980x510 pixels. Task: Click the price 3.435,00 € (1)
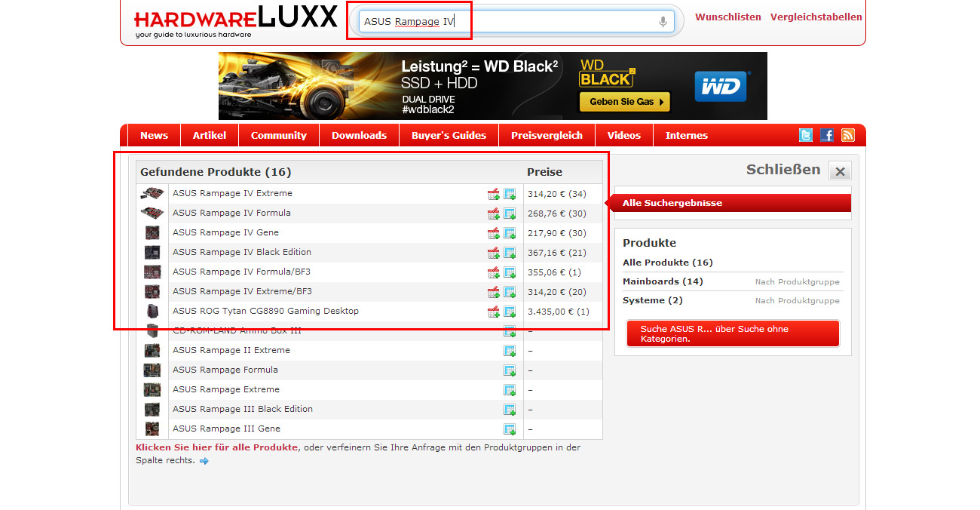point(559,312)
